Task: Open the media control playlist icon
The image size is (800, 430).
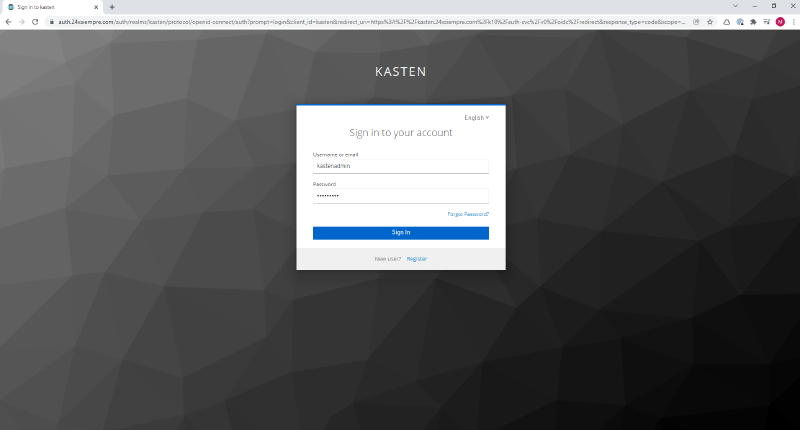Action: [x=766, y=22]
